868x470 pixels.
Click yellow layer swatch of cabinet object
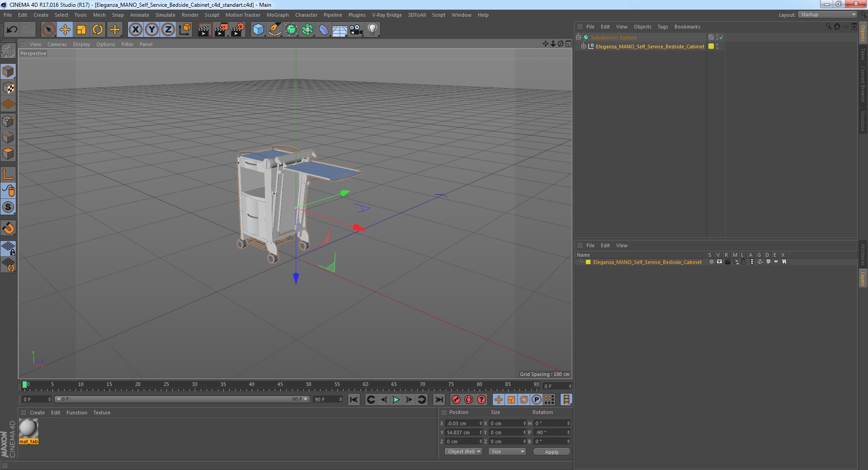click(x=711, y=46)
